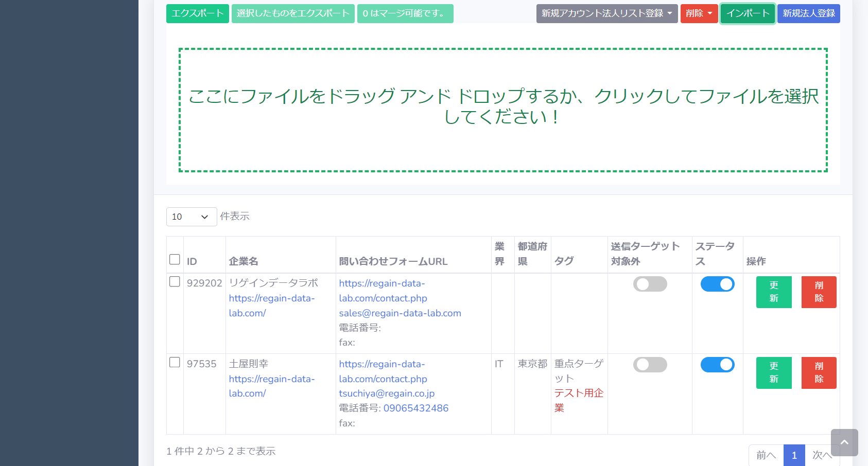Image resolution: width=868 pixels, height=466 pixels.
Task: Disable the ステータス switch for リゲインデータラボ
Action: pyautogui.click(x=717, y=284)
